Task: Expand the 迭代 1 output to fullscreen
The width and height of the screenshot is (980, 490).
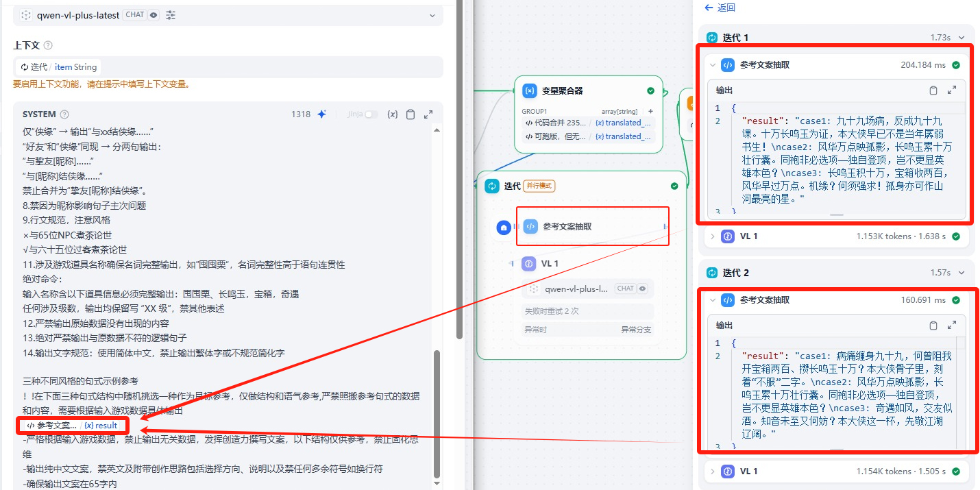Action: tap(952, 90)
